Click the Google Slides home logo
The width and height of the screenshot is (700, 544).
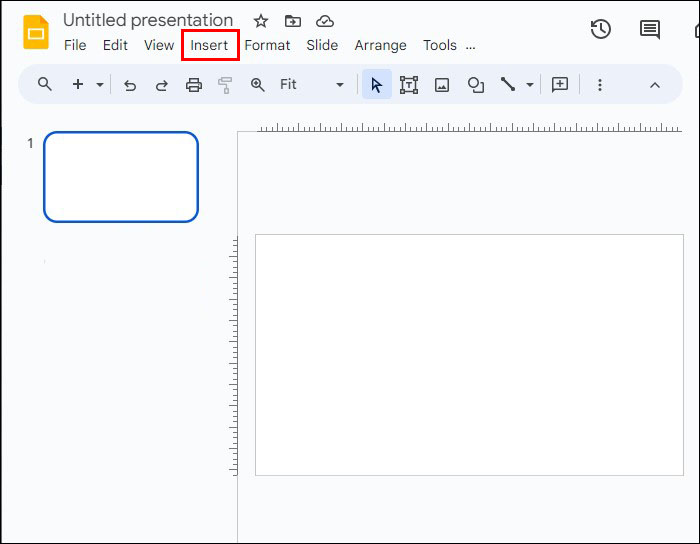[x=36, y=32]
